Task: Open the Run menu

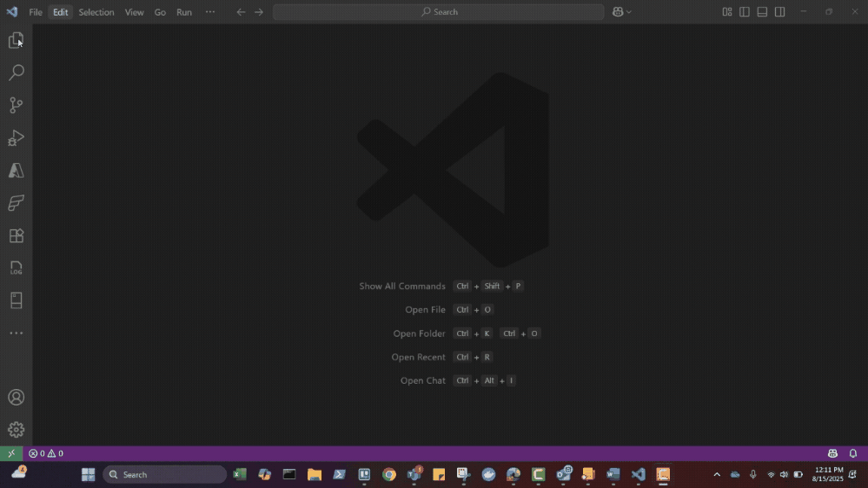Action: (184, 11)
